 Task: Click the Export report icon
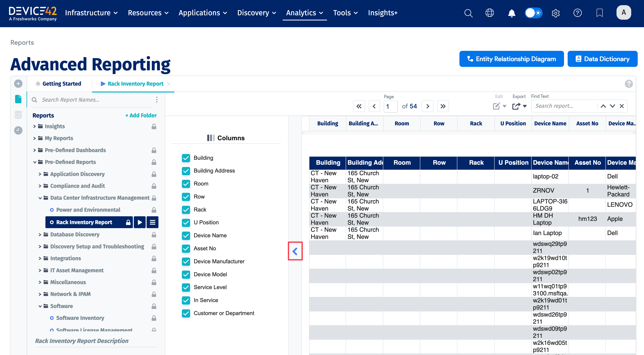(x=516, y=106)
